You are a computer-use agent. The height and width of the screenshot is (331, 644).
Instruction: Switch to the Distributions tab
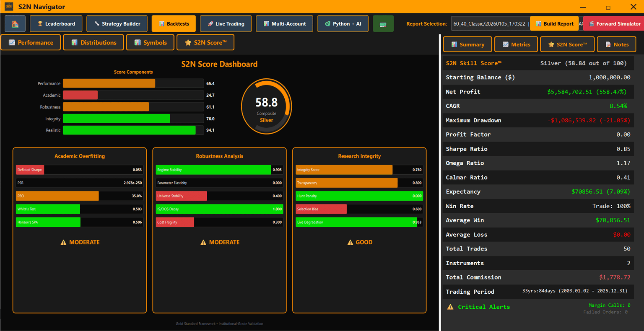coord(93,42)
